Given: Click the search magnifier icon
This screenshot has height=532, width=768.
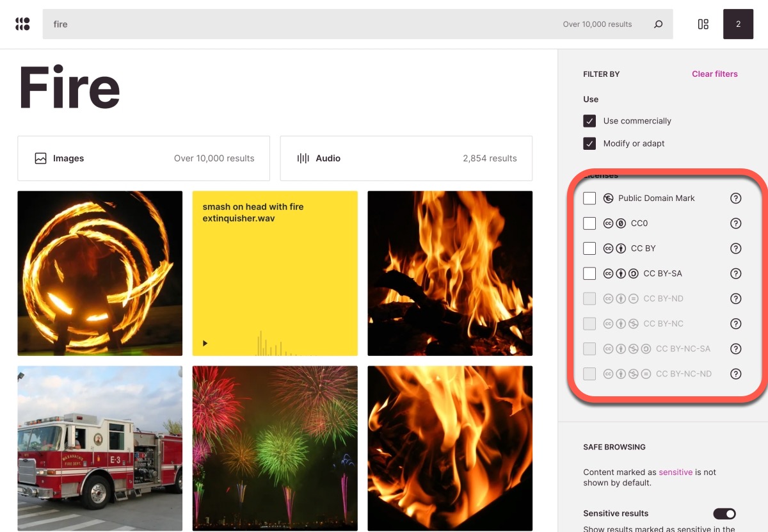Looking at the screenshot, I should [658, 24].
